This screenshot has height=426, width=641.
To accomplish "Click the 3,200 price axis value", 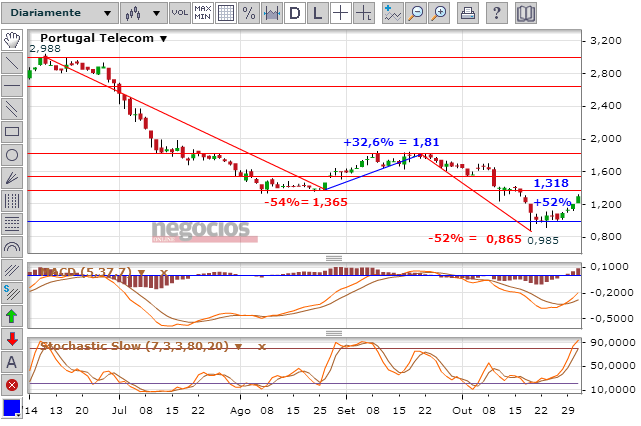I will pos(606,40).
